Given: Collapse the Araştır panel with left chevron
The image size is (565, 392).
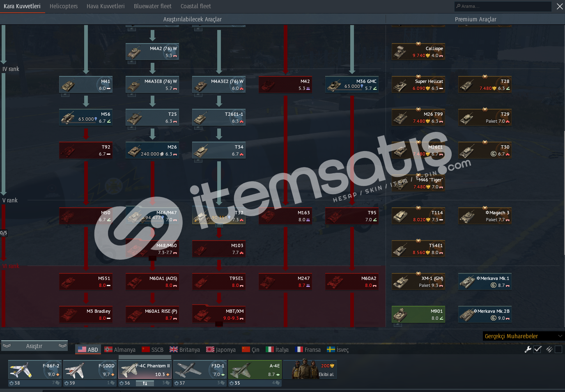Looking at the screenshot, I should [7, 346].
